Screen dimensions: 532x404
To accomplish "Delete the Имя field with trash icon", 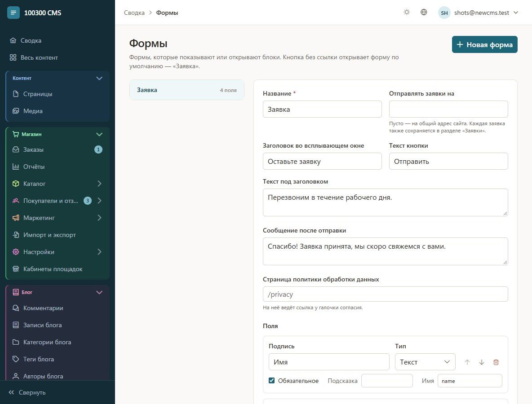I will (x=496, y=362).
